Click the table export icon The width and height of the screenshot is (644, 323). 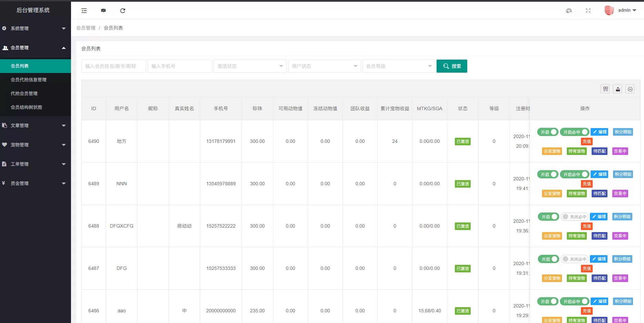[x=618, y=89]
